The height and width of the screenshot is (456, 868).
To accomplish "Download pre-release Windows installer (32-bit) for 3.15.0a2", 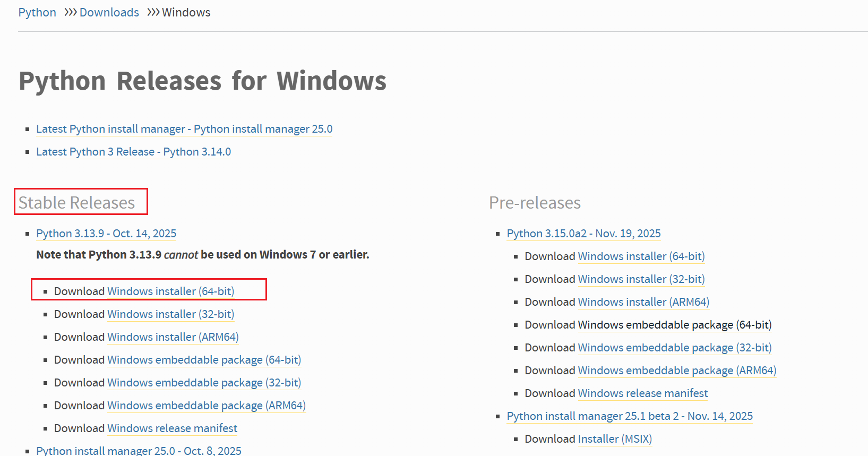I will coord(641,279).
